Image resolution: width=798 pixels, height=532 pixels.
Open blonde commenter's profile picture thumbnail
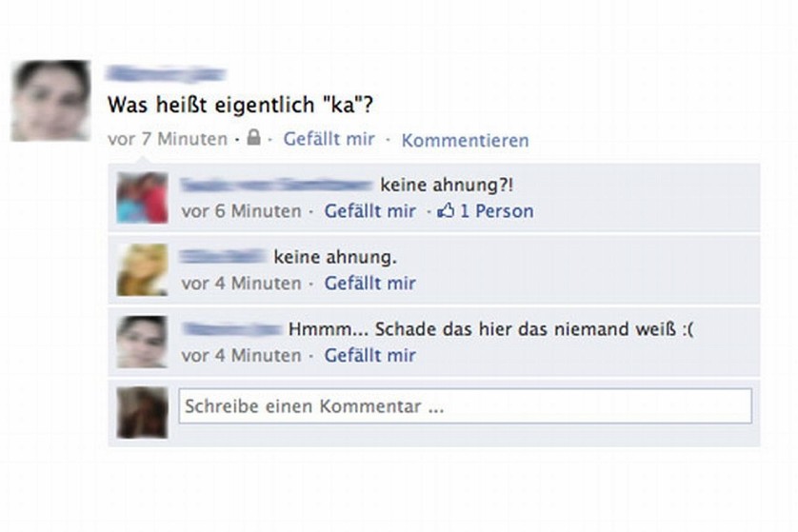coord(142,269)
